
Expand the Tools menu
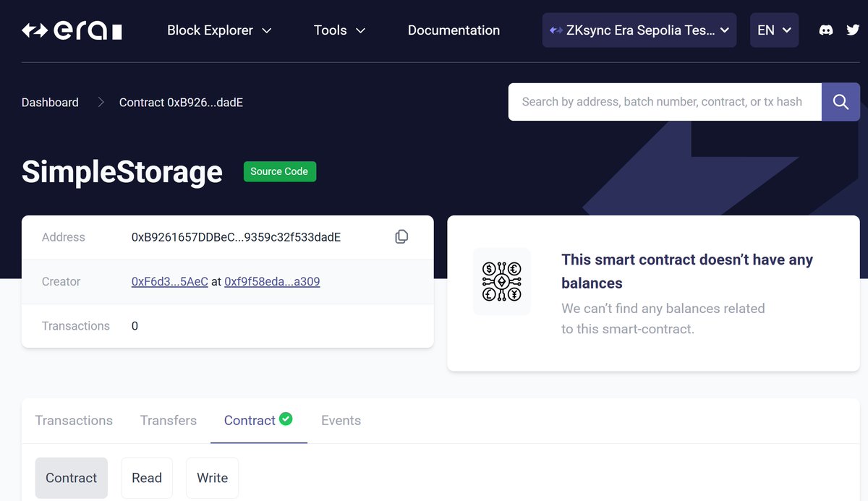(339, 30)
